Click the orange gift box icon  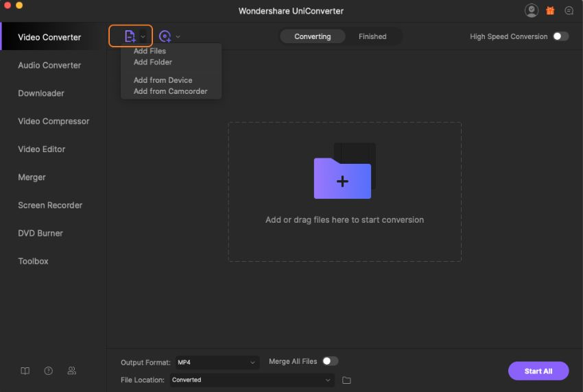[x=550, y=10]
